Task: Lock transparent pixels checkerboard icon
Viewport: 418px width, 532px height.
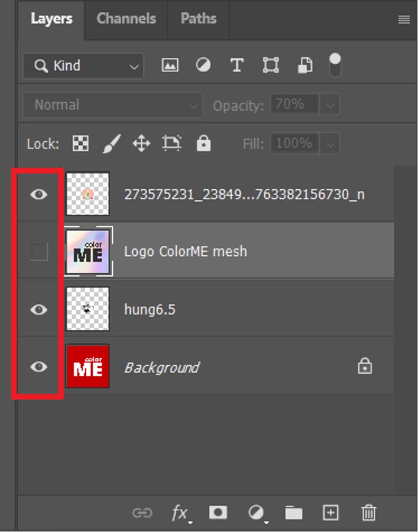Action: 81,143
